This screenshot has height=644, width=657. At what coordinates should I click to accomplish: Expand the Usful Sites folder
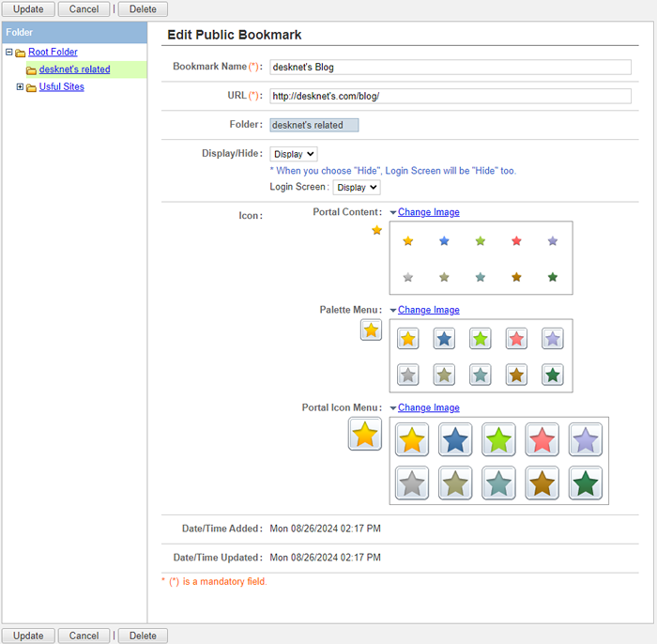click(x=20, y=86)
